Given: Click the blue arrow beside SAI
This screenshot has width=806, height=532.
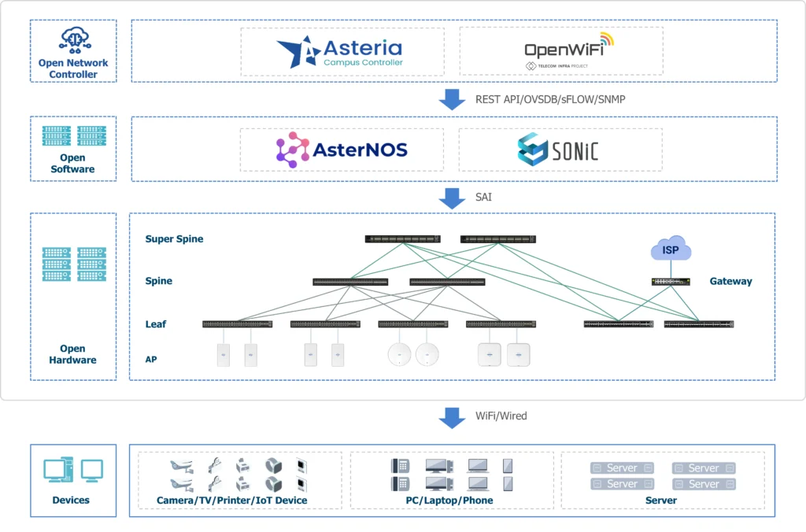Looking at the screenshot, I should [x=453, y=198].
